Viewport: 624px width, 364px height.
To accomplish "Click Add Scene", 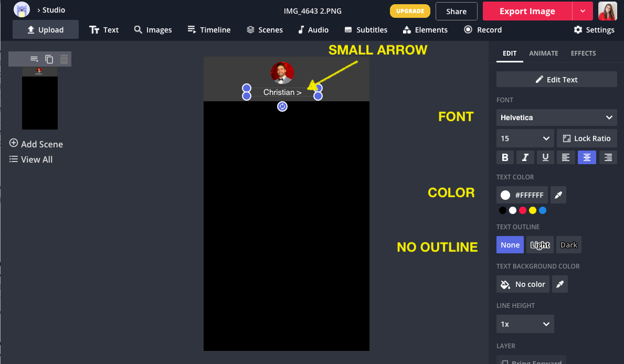I will pyautogui.click(x=36, y=144).
